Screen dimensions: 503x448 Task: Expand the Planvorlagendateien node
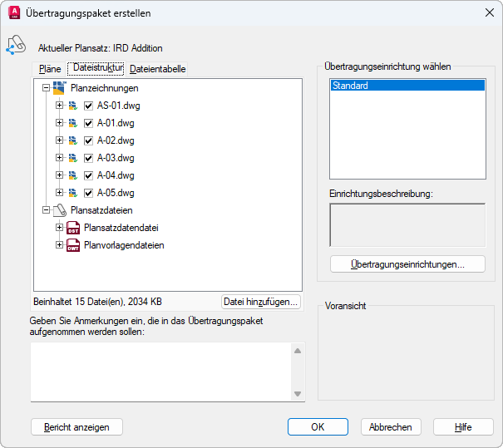click(59, 244)
